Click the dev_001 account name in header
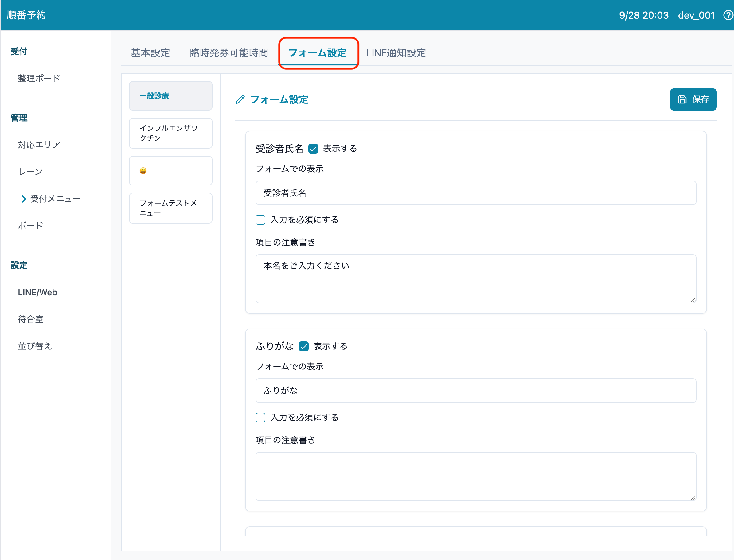This screenshot has width=734, height=560. 696,15
